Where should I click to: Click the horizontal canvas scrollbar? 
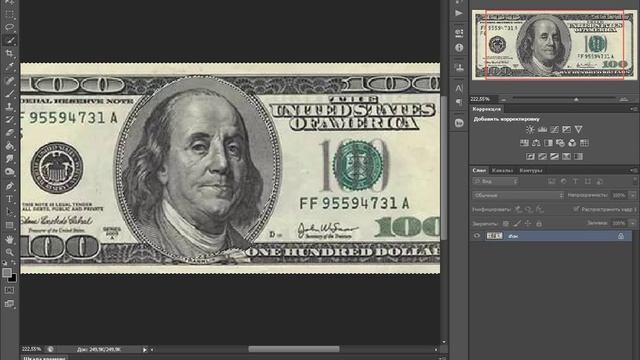pos(293,349)
